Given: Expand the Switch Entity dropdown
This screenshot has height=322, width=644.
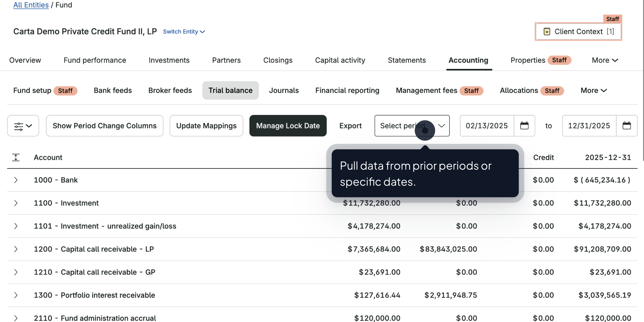Looking at the screenshot, I should point(184,31).
